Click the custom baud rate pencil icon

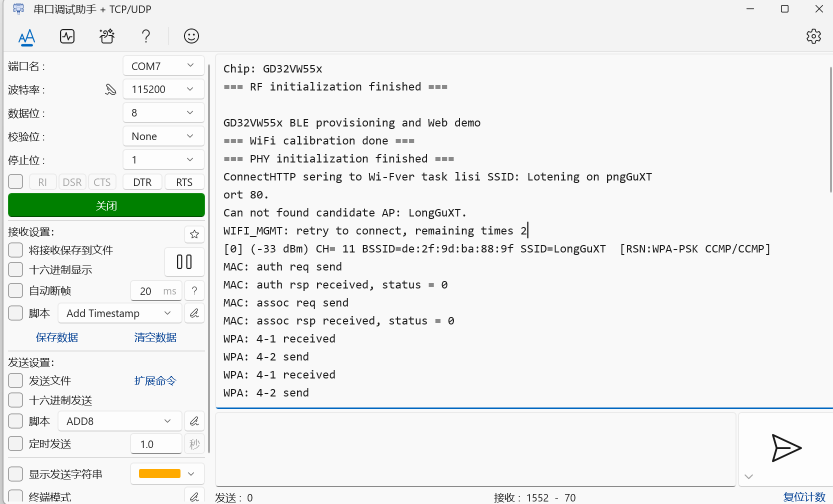(x=110, y=89)
